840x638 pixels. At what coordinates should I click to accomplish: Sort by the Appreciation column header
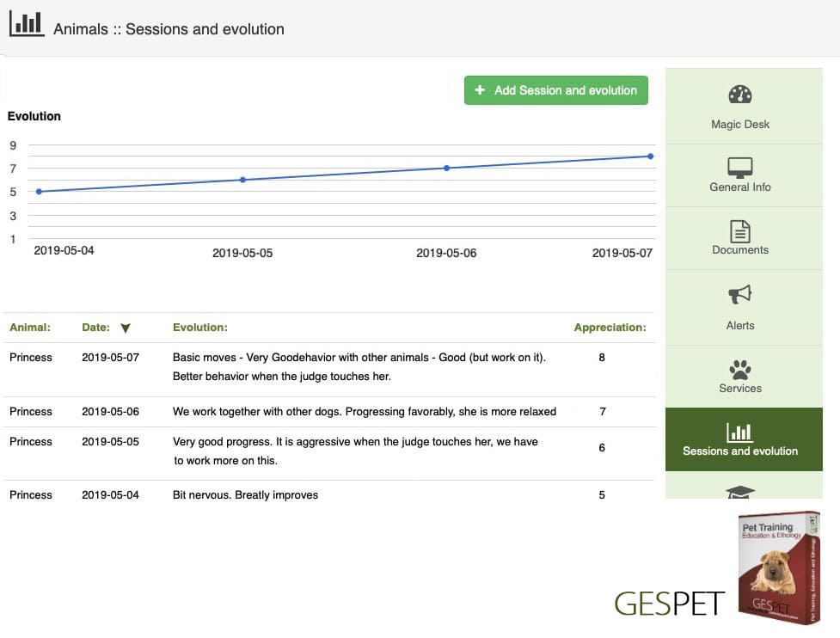point(610,328)
